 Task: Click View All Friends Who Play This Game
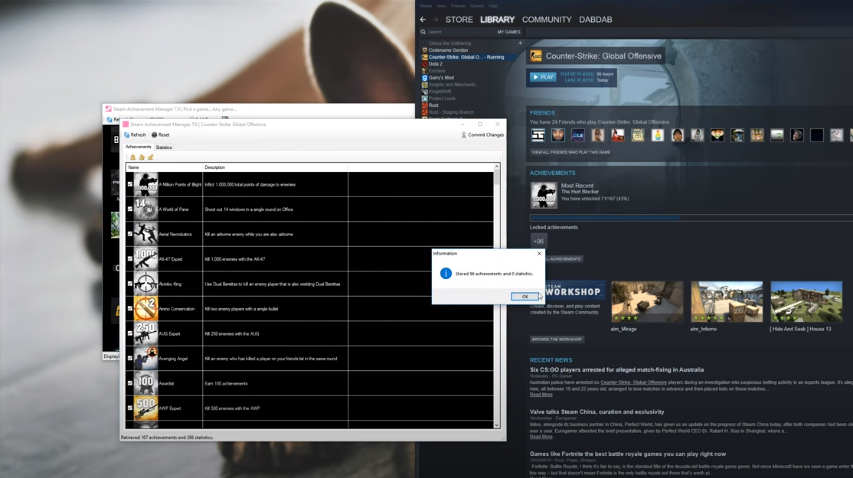571,152
